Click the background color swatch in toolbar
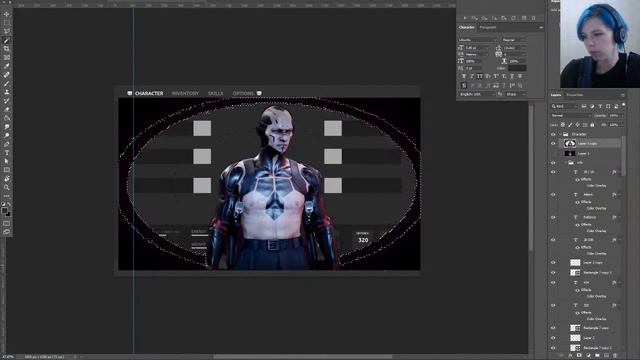The height and width of the screenshot is (360, 640). [x=9, y=214]
